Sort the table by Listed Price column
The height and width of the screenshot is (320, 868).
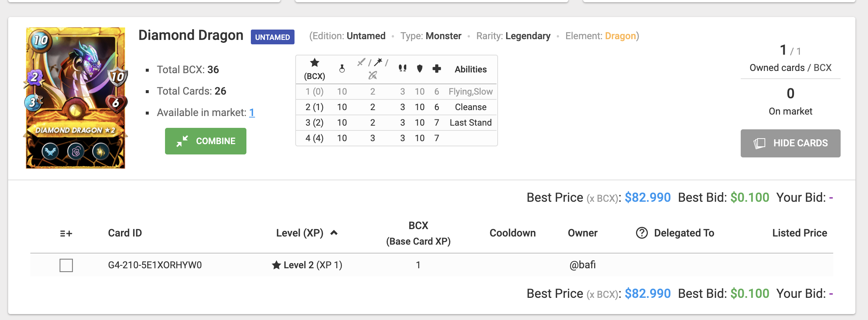point(799,233)
